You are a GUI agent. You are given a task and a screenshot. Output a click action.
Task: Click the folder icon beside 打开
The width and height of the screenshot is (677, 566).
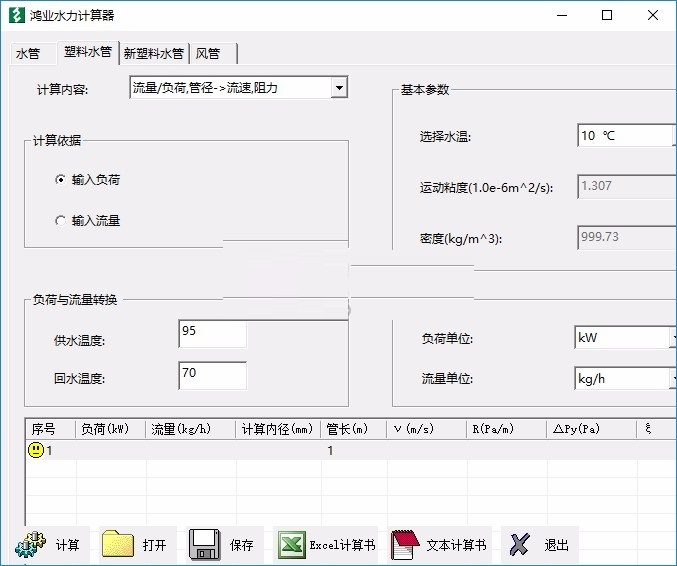pyautogui.click(x=118, y=544)
